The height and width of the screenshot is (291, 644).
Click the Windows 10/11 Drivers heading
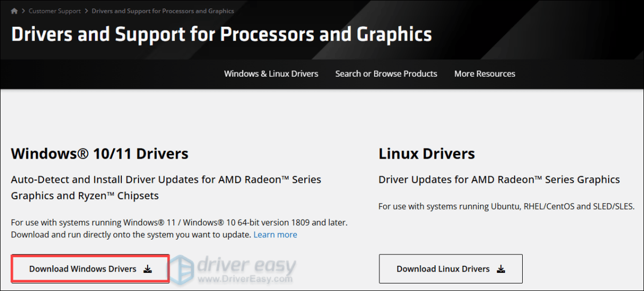pos(100,154)
